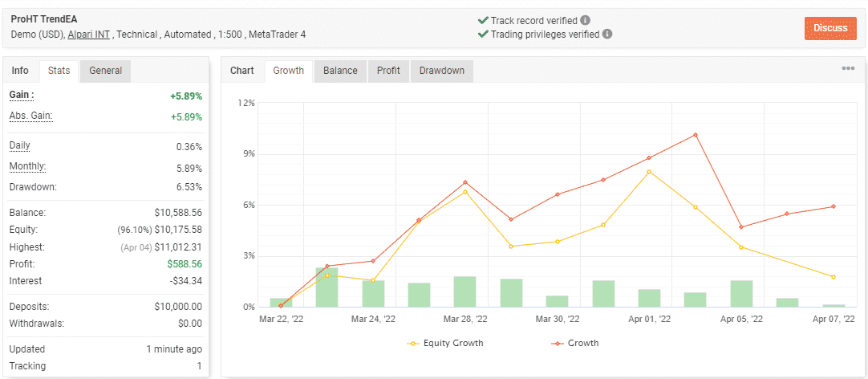This screenshot has height=379, width=868.
Task: Click the Growth peak point above 9%
Action: 696,135
